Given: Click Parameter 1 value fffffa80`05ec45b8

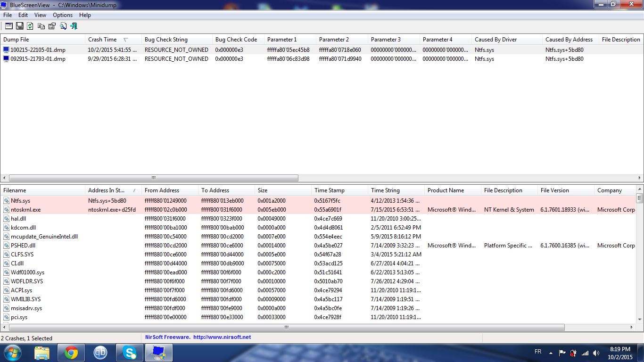Looking at the screenshot, I should coord(289,49).
